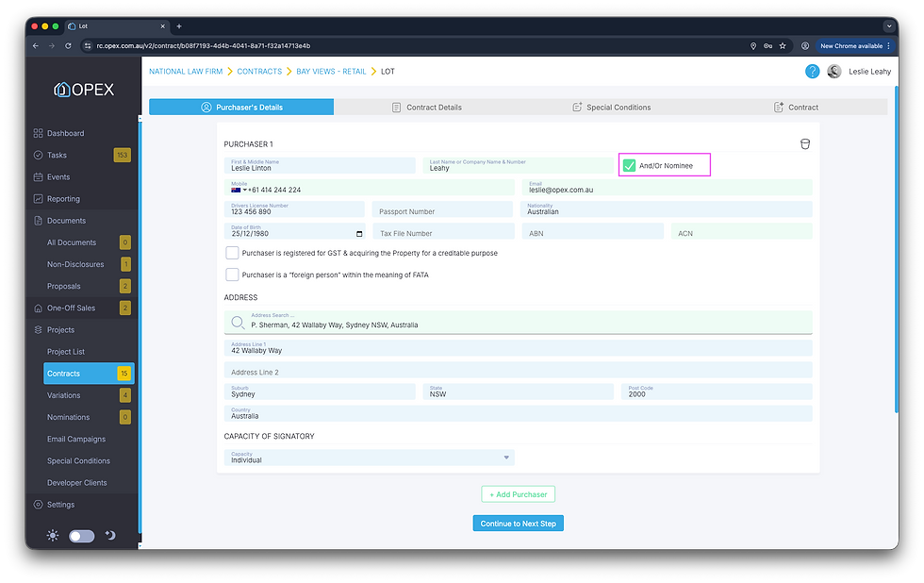
Task: Click the blue help question-mark icon
Action: [x=812, y=72]
